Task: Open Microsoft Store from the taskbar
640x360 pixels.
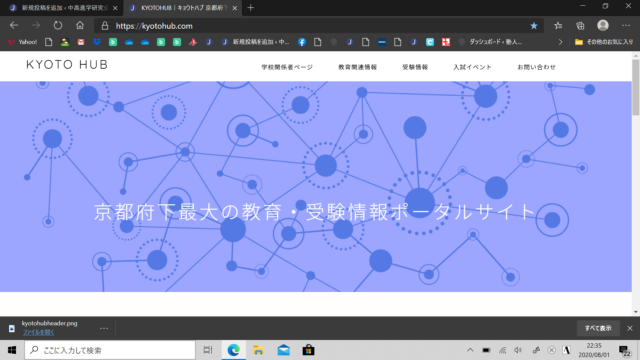Action: click(x=309, y=350)
